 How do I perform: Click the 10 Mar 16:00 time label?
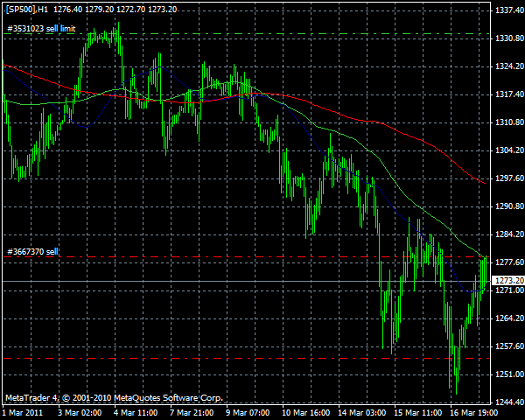[305, 413]
